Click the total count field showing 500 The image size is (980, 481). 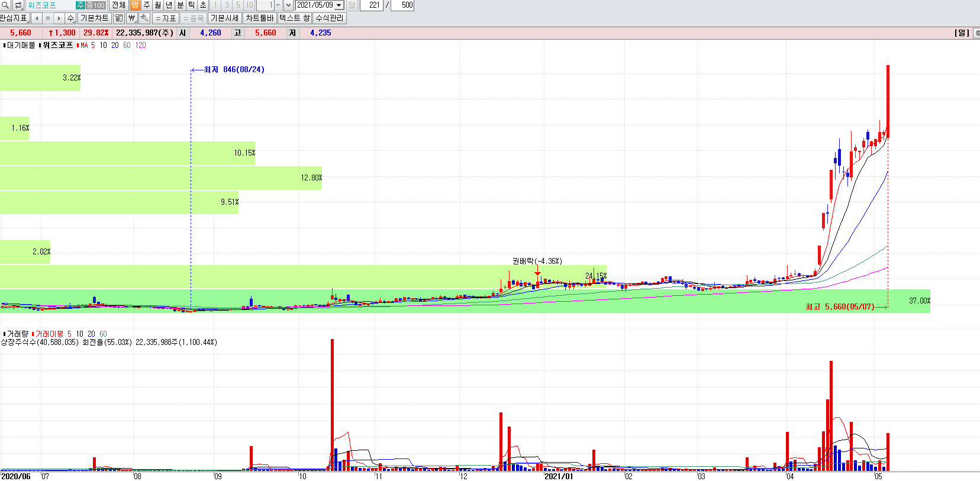(x=402, y=5)
